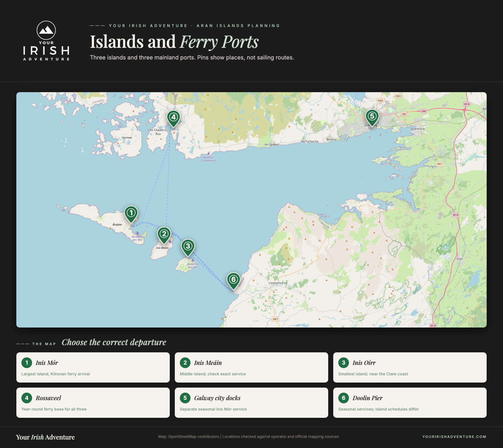Screen dimensions: 503x448
Task: Click the Lisdoonvarna label on the map
Action: 278,283
